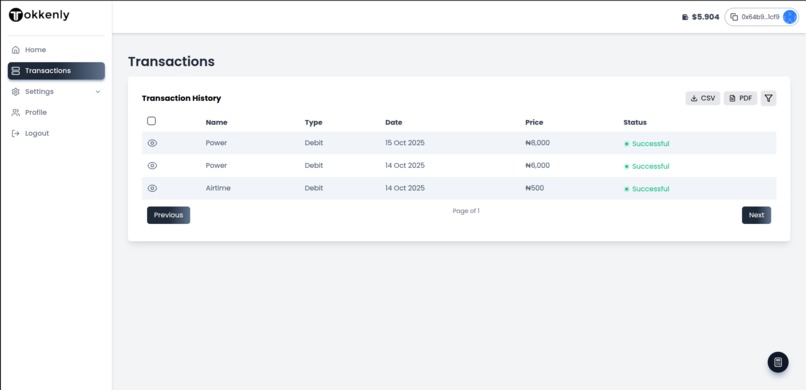This screenshot has height=390, width=806.
Task: Click the ₦8,000 price cell
Action: (x=538, y=143)
